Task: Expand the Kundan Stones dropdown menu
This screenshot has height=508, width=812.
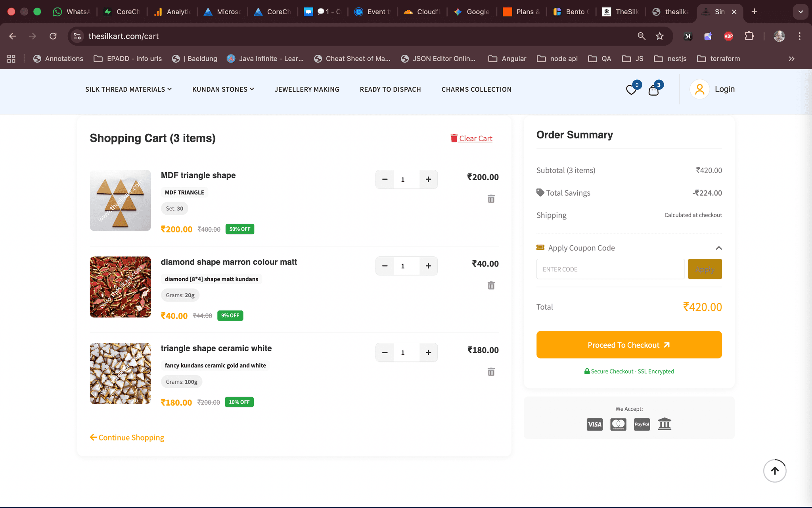Action: 223,89
